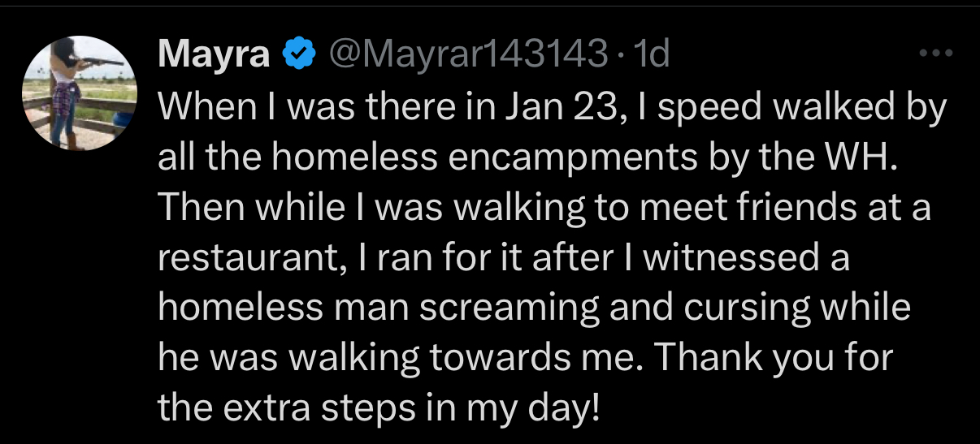Click the phrase "extra steps" in tweet
The width and height of the screenshot is (980, 444).
[x=319, y=408]
